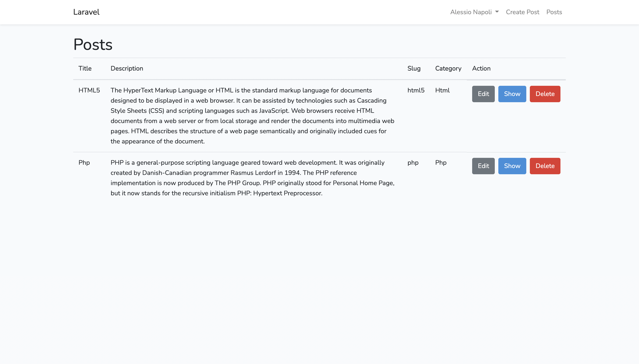Edit the HTML5 post
Viewport: 639px width, 364px height.
point(483,94)
